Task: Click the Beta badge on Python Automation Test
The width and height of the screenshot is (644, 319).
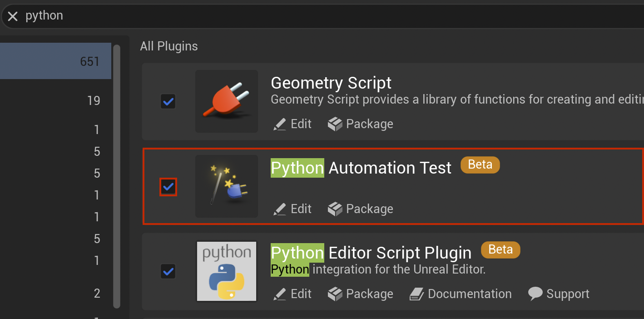Action: tap(480, 165)
